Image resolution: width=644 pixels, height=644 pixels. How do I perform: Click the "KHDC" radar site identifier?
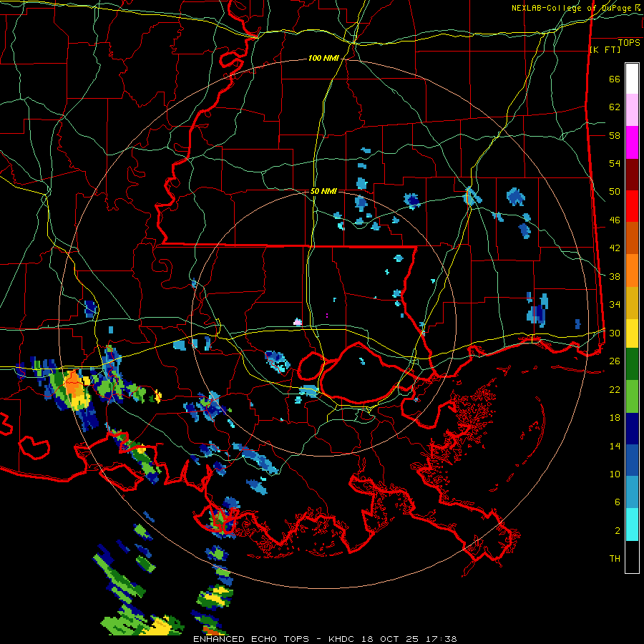(343, 639)
